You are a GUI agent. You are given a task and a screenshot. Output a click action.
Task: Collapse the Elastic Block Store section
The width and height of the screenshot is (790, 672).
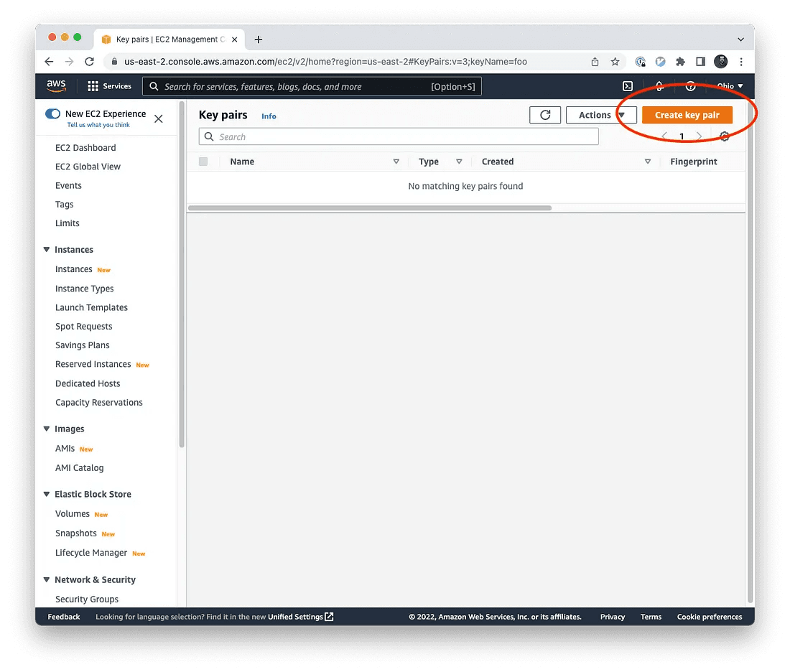pyautogui.click(x=47, y=494)
